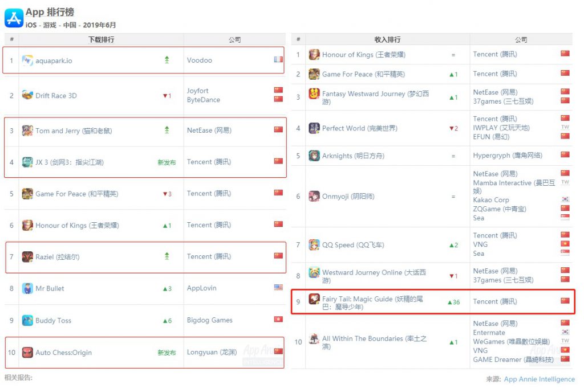Click Honour of Kings icon in revenue ranking
Screen dimensions: 584x392
pos(314,55)
